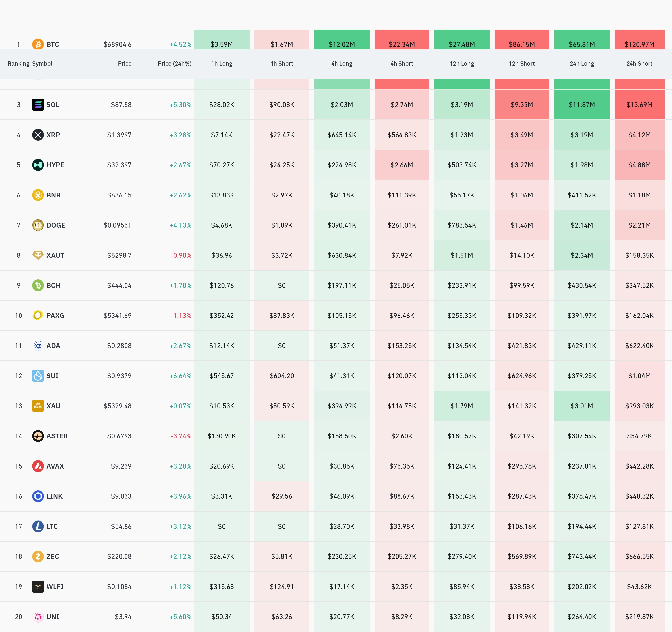
Task: Click the HYPE coin icon
Action: (38, 165)
